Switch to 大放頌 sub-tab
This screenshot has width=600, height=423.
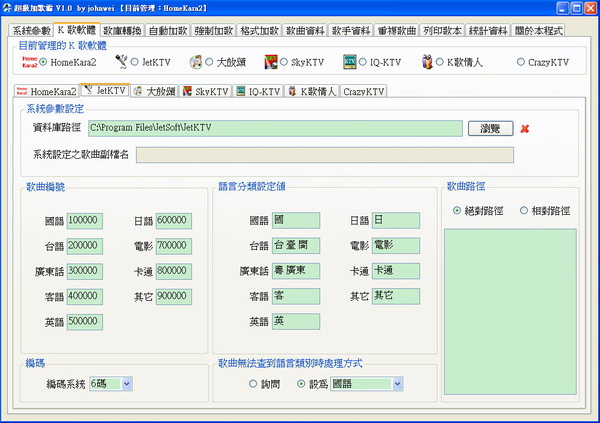(155, 91)
